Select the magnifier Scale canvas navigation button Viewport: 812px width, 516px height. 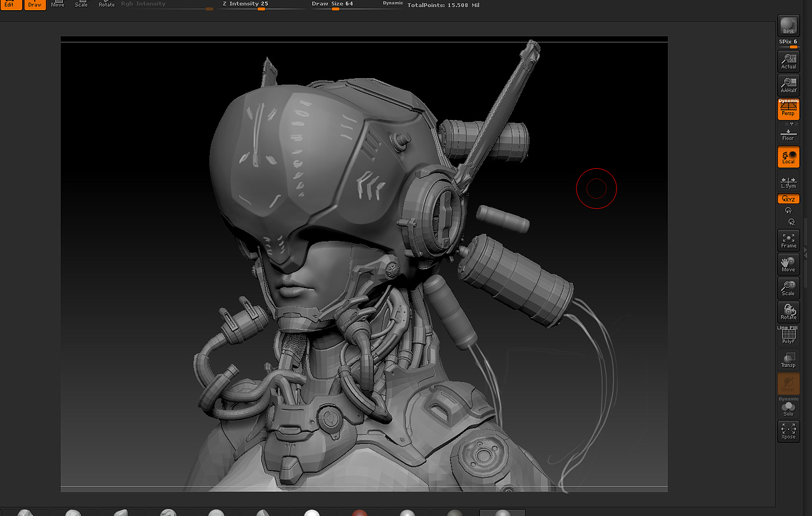tap(789, 288)
